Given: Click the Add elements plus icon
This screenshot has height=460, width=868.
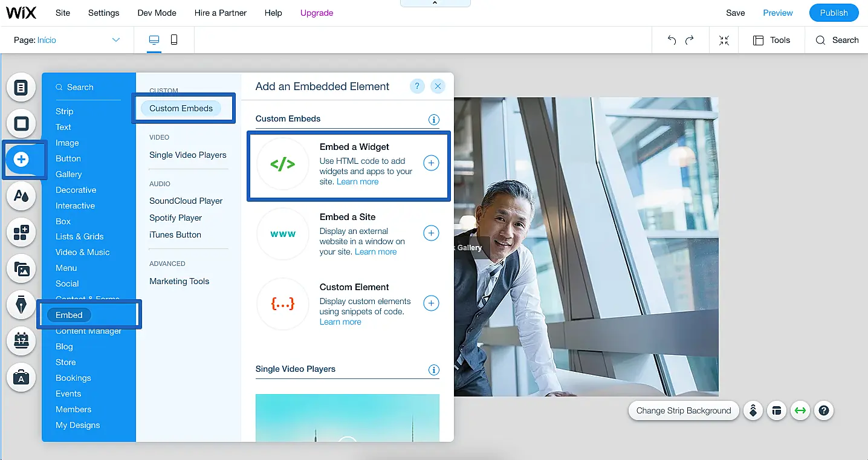Looking at the screenshot, I should click(21, 160).
